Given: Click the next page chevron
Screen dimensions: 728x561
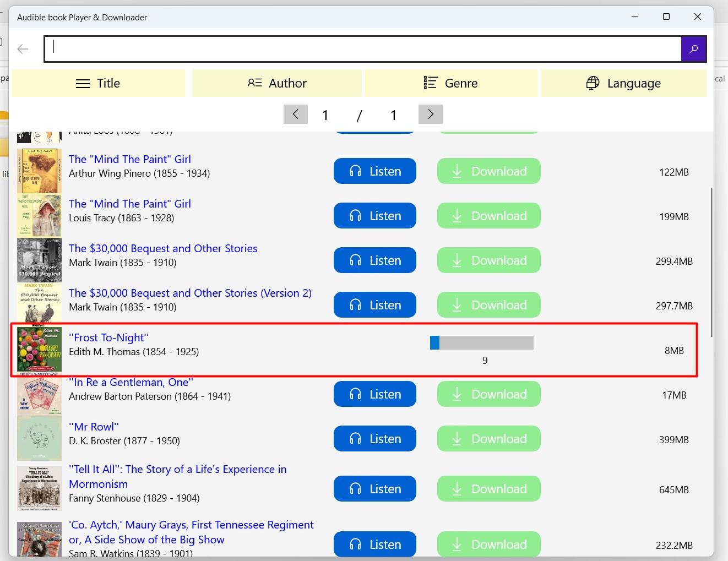Looking at the screenshot, I should (430, 114).
